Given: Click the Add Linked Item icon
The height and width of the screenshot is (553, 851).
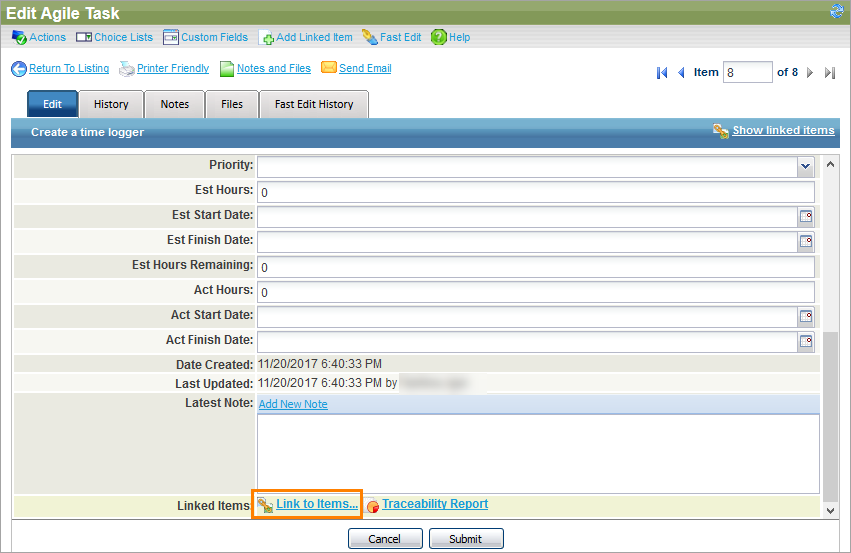Looking at the screenshot, I should pyautogui.click(x=266, y=38).
